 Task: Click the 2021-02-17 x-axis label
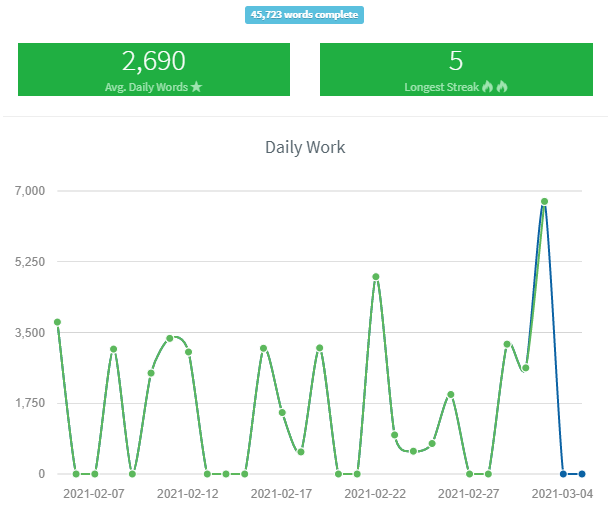tap(281, 494)
